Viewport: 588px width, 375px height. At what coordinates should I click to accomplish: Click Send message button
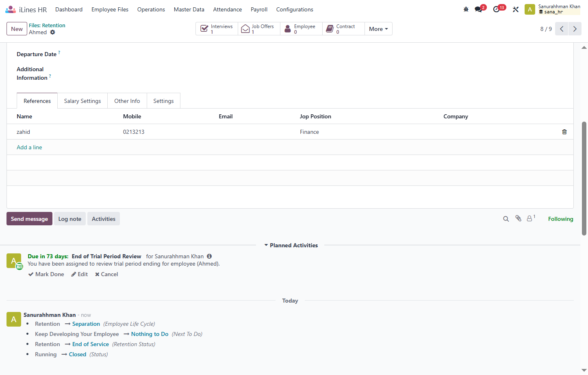point(29,219)
